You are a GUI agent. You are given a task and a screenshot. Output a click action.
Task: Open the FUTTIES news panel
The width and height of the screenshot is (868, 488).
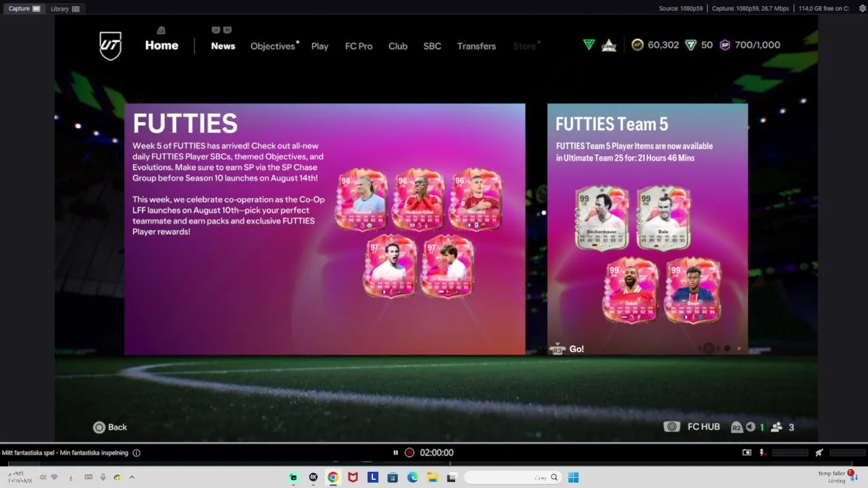click(325, 229)
